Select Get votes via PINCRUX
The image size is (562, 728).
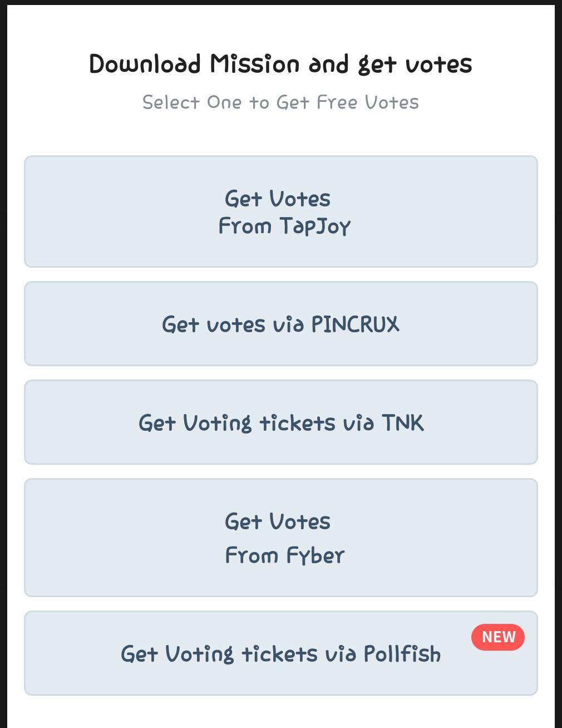[280, 324]
